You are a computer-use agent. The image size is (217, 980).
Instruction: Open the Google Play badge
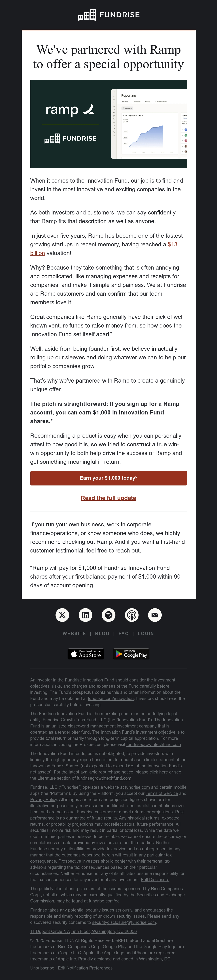131,654
